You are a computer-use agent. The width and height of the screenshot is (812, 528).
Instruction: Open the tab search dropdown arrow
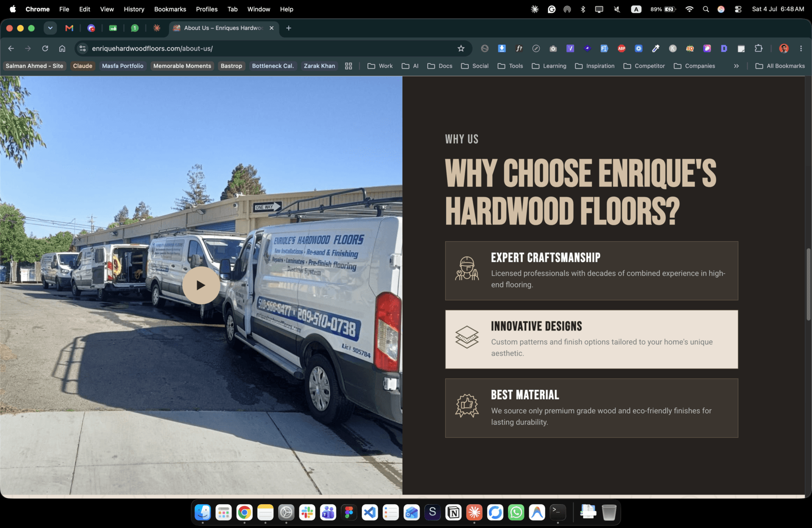point(50,28)
